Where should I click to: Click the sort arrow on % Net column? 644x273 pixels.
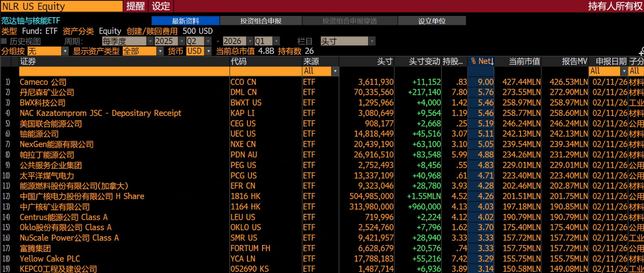(x=492, y=62)
